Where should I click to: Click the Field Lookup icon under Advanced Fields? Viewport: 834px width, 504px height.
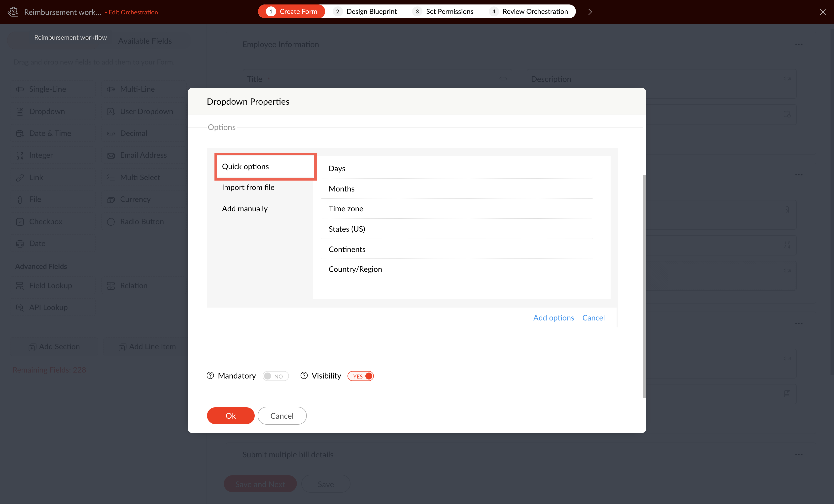(20, 285)
